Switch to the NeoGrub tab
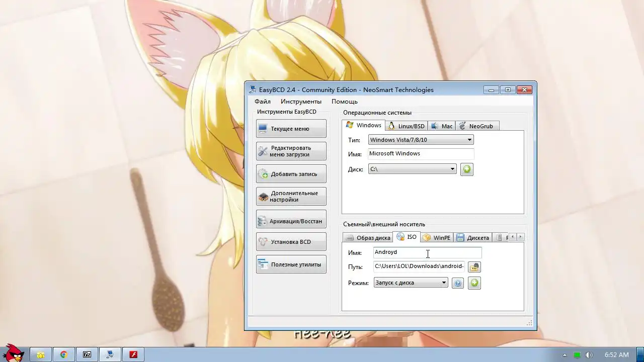The image size is (644, 362). pos(477,126)
